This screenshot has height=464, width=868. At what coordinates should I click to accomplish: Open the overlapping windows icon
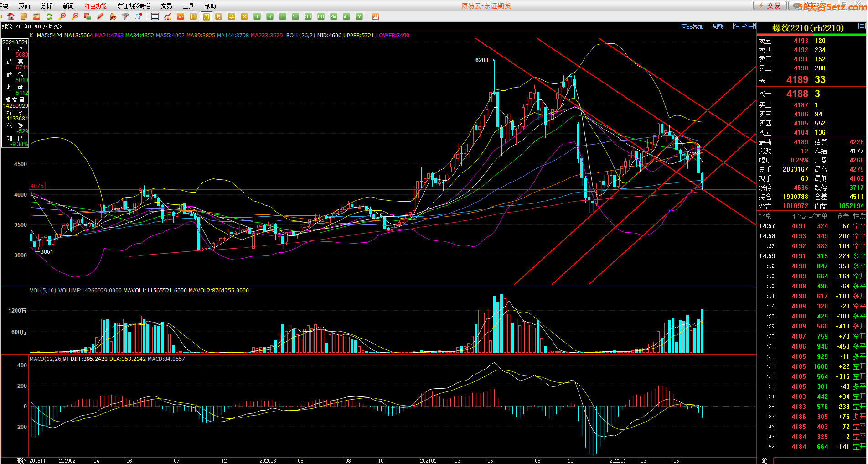88,16
